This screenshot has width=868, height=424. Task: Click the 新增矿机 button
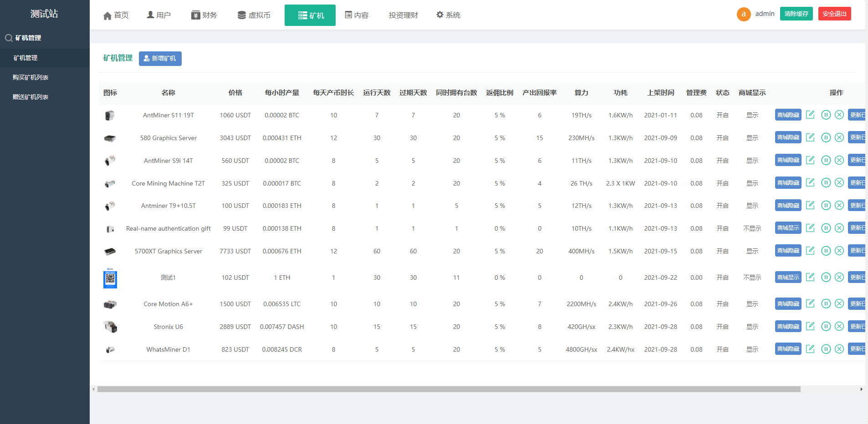[160, 59]
